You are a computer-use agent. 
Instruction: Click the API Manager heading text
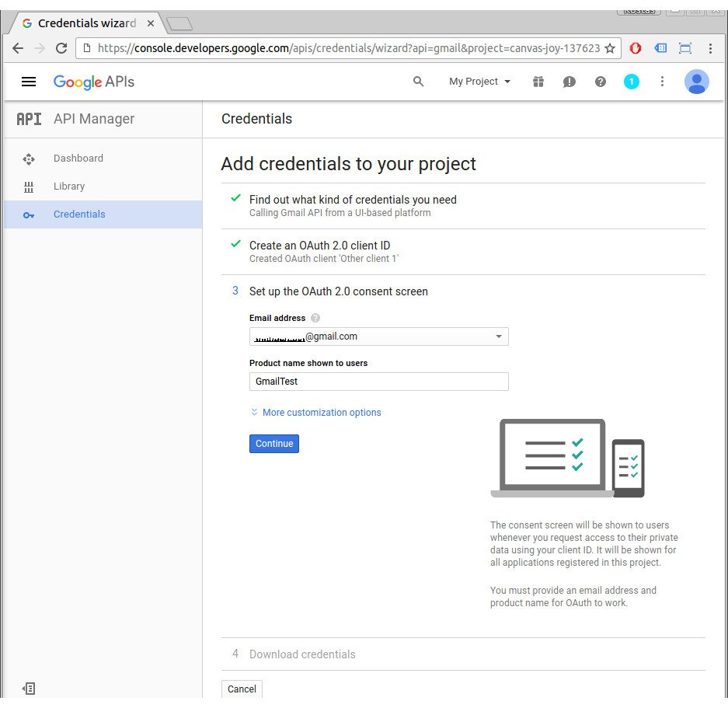coord(94,119)
